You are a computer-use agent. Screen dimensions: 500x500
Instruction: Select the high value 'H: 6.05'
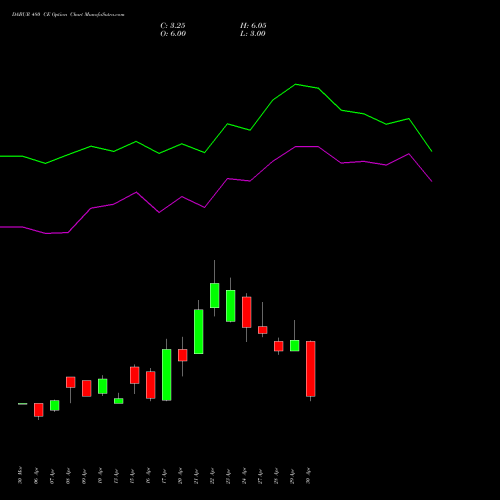pyautogui.click(x=253, y=26)
